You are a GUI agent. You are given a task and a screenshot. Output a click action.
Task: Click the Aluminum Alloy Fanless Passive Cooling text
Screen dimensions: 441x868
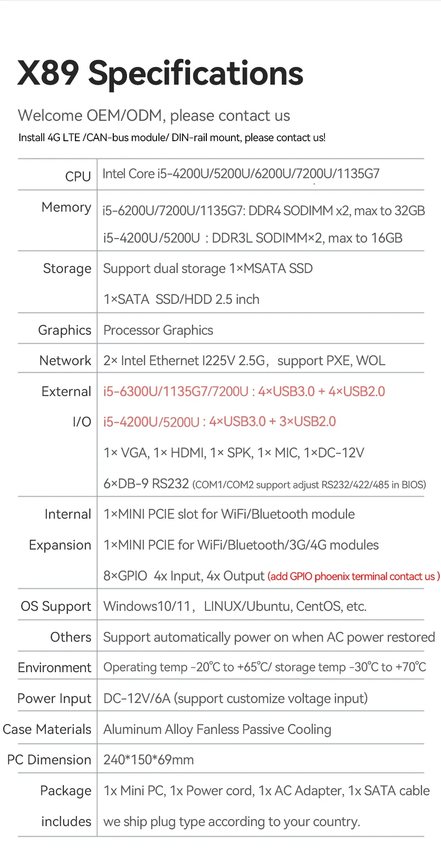click(x=217, y=730)
